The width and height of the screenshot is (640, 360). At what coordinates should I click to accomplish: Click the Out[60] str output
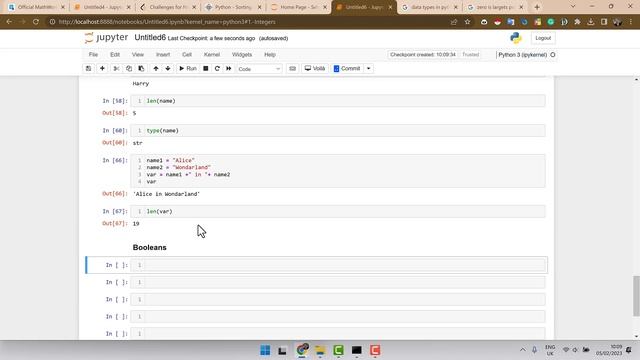(x=138, y=143)
